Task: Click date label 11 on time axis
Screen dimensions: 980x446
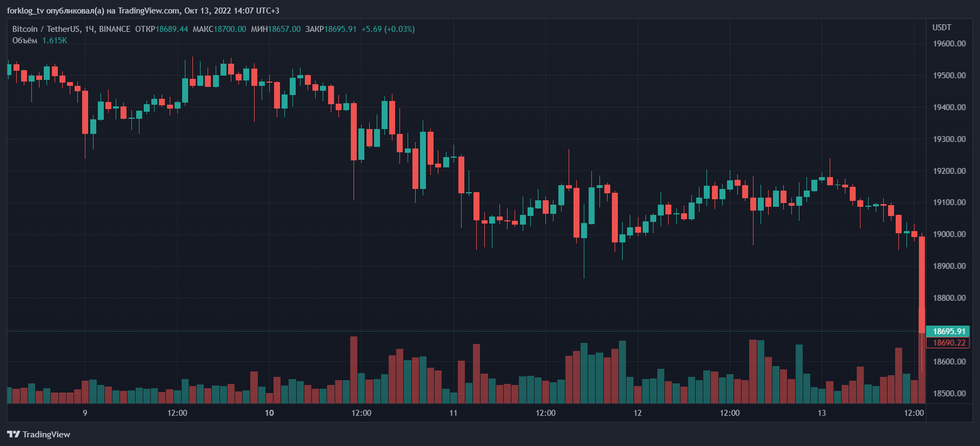Action: [453, 413]
